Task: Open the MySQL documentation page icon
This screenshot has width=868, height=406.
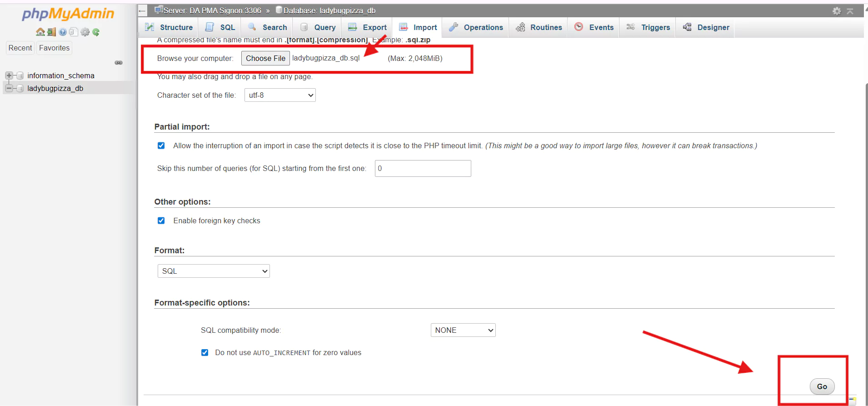Action: [x=74, y=32]
